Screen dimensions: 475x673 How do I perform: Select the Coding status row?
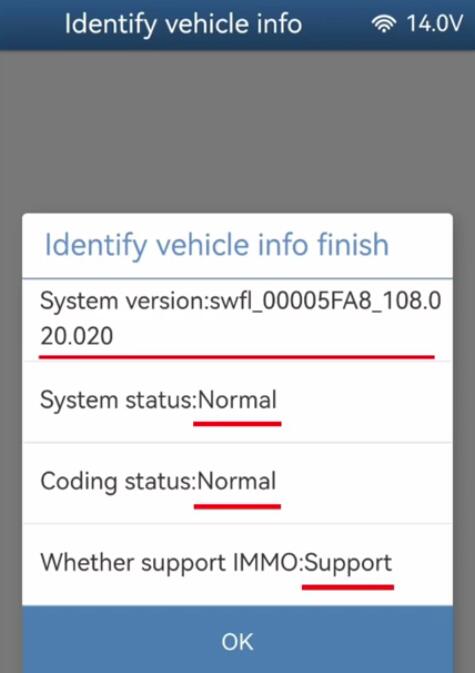tap(237, 483)
